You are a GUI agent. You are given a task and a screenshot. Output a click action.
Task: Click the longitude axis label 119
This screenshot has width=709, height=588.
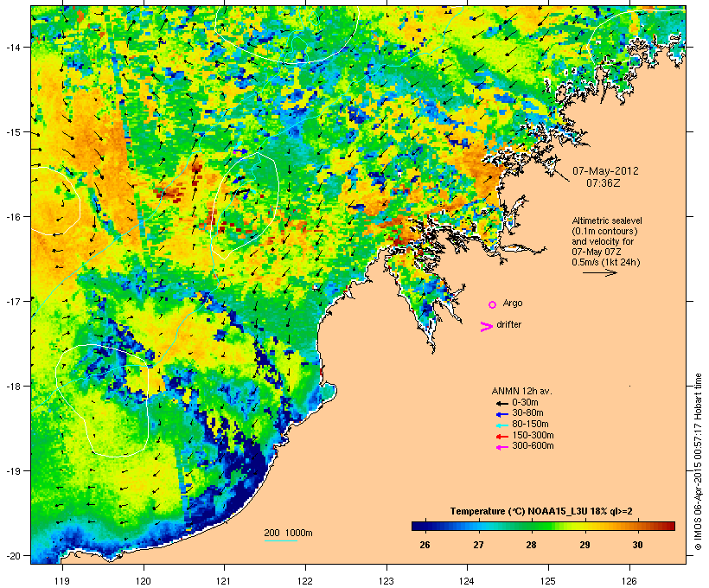tap(62, 581)
